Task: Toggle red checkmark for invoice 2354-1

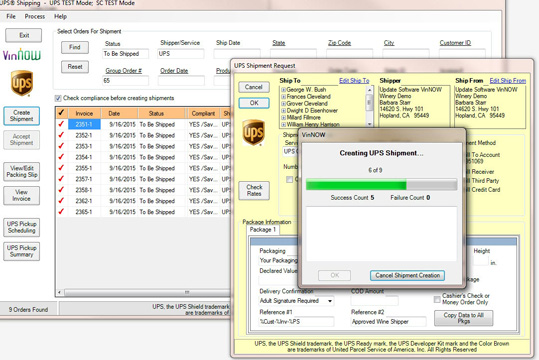Action: (61, 157)
